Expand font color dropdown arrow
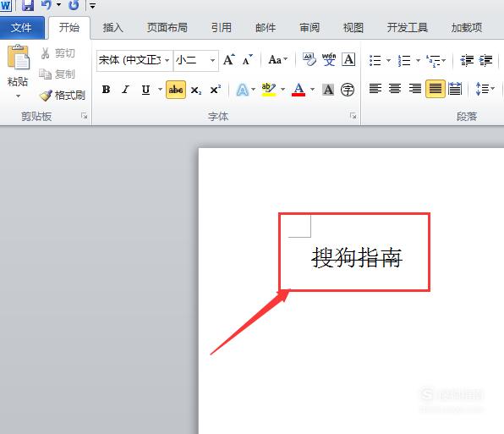 tap(312, 90)
